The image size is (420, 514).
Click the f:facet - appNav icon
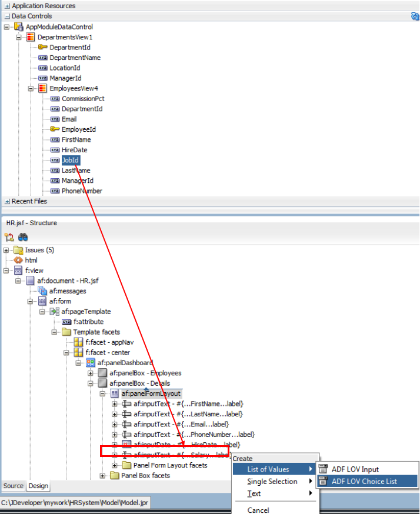tap(78, 342)
